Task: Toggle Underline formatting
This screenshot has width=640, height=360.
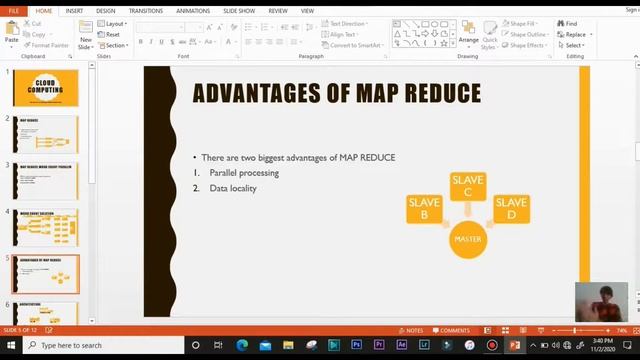Action: [162, 42]
